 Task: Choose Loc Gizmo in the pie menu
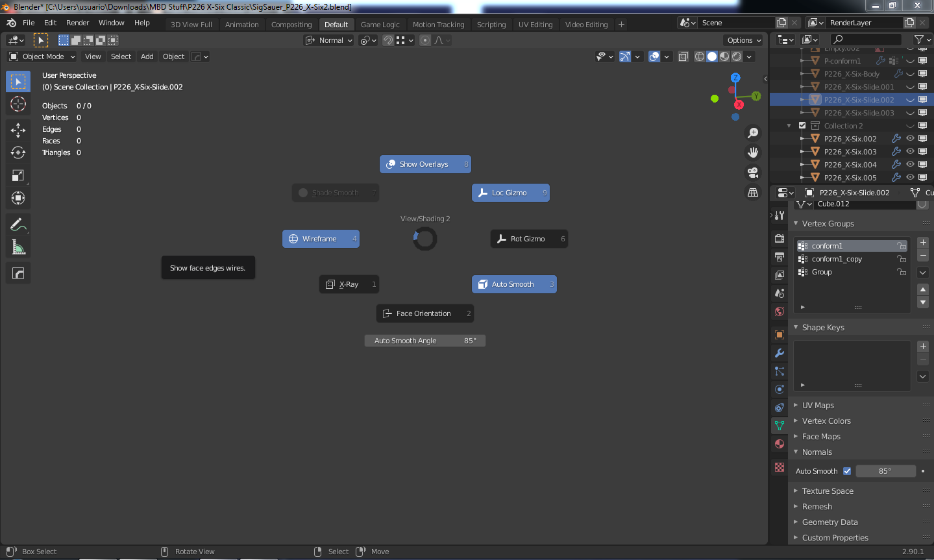coord(511,193)
